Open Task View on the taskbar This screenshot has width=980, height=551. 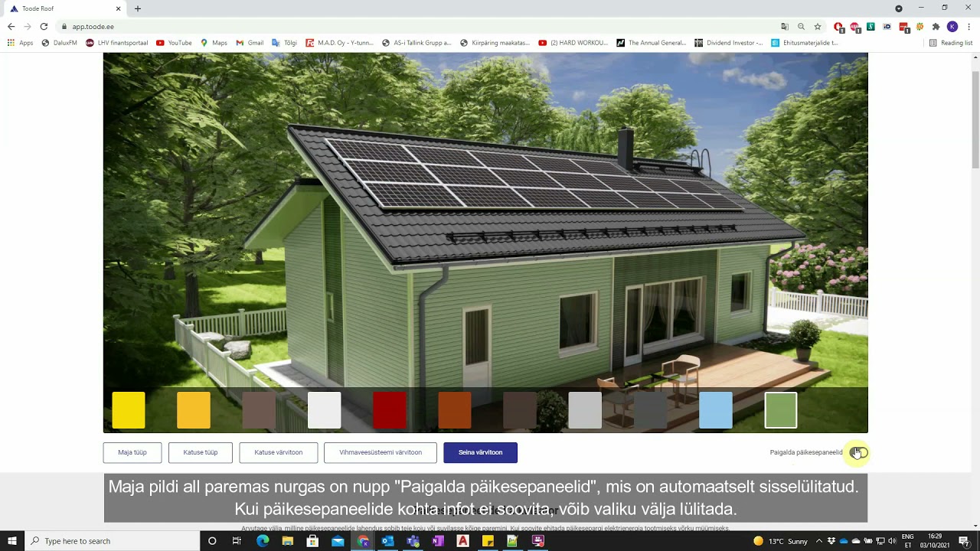tap(237, 541)
